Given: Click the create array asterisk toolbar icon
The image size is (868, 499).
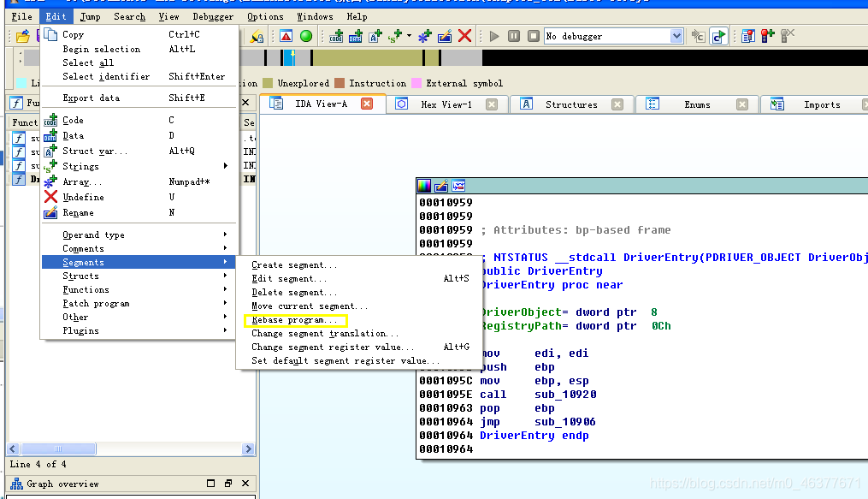Looking at the screenshot, I should click(424, 37).
